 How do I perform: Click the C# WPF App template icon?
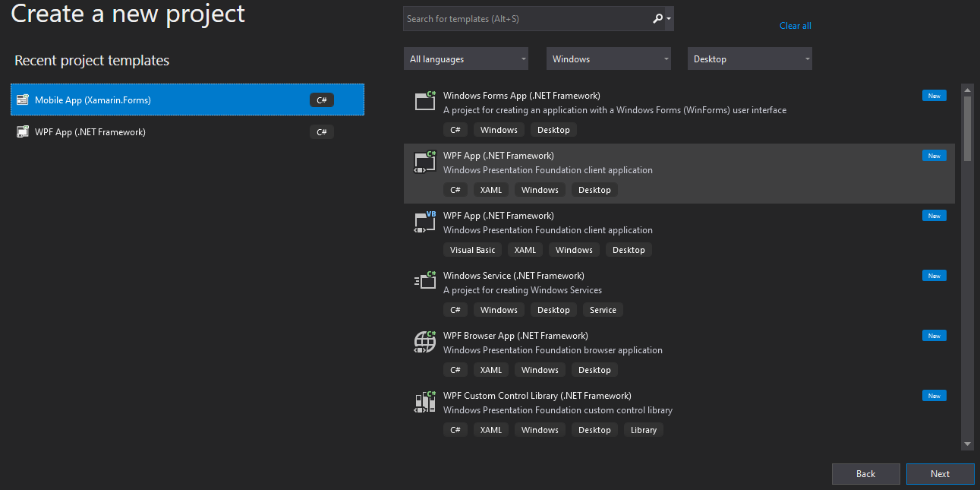(x=425, y=162)
